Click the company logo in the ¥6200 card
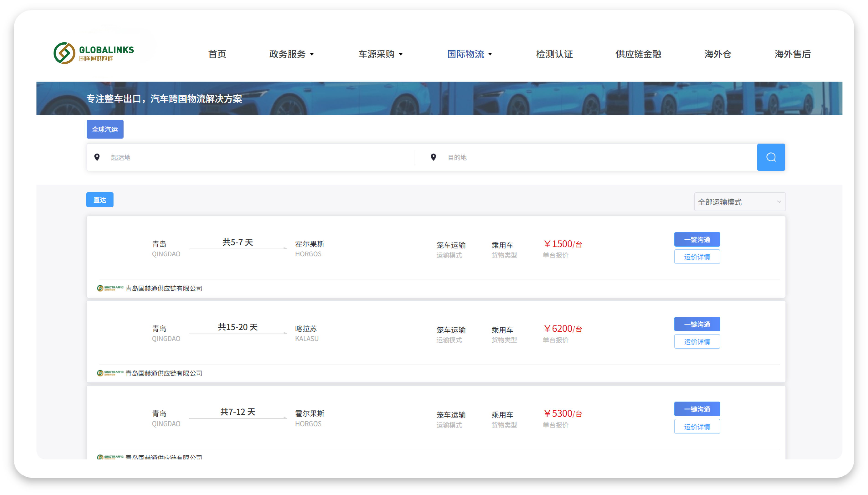The image size is (868, 495). (x=110, y=373)
